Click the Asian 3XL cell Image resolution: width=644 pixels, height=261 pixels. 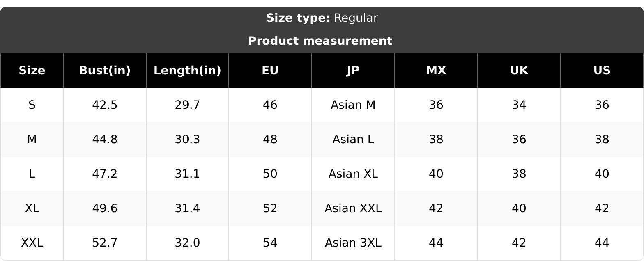click(353, 243)
